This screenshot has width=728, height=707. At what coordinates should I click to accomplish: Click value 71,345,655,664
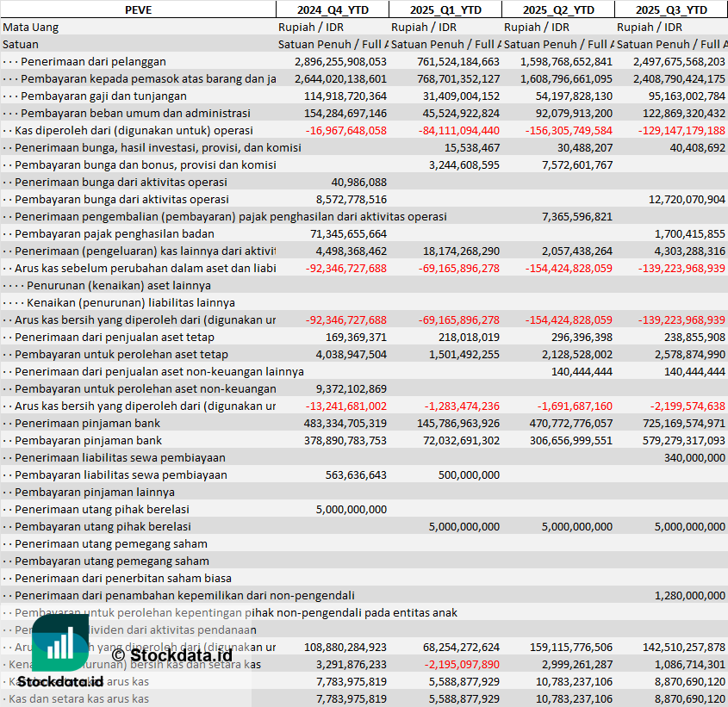(x=348, y=233)
